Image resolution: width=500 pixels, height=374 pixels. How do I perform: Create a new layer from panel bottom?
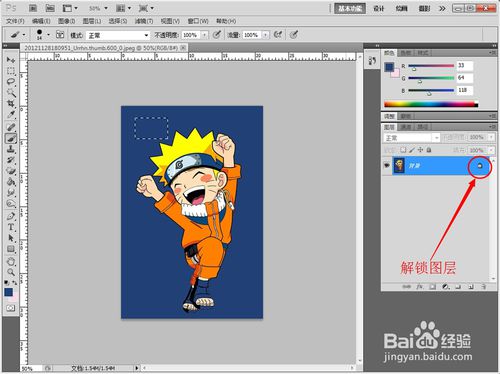click(471, 287)
